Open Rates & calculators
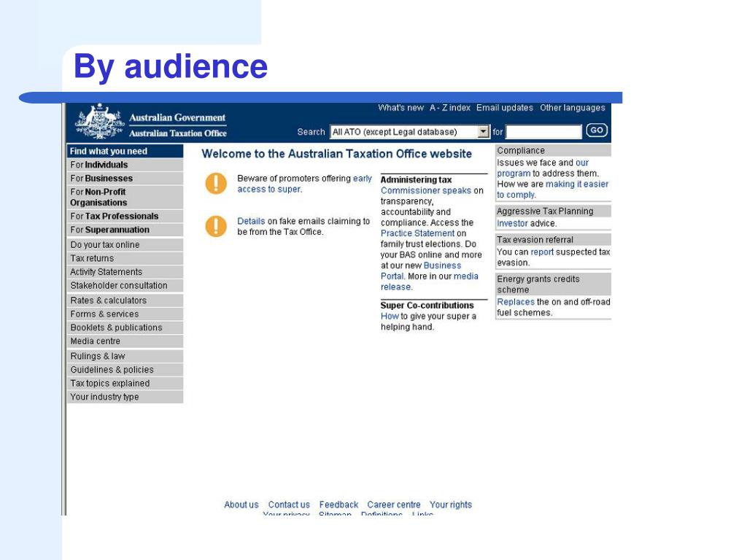 (125, 300)
